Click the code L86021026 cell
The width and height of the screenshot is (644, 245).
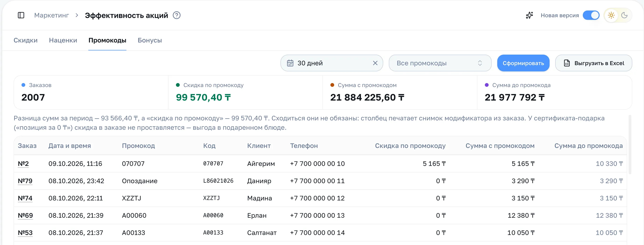coord(218,181)
